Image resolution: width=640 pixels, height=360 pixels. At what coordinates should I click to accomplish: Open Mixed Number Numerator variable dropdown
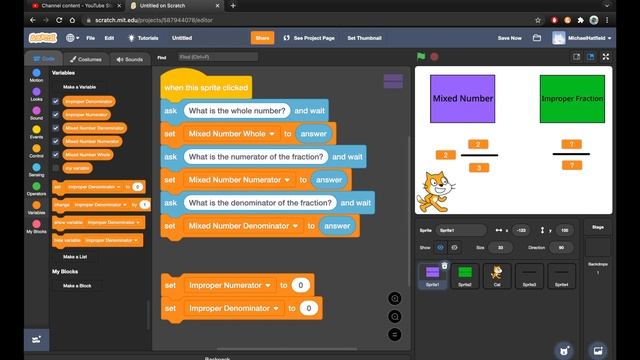pos(239,180)
